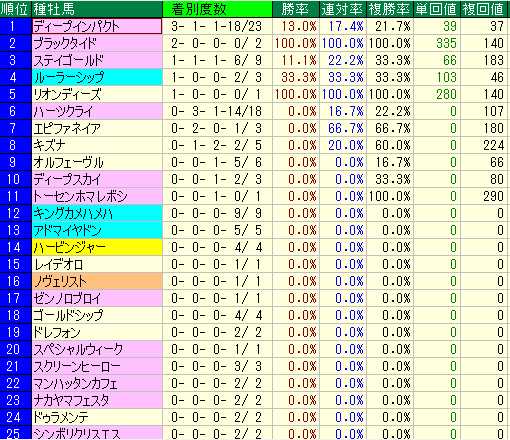The image size is (510, 440).
Task: Select the ドレフォン sire name
Action: (x=97, y=332)
